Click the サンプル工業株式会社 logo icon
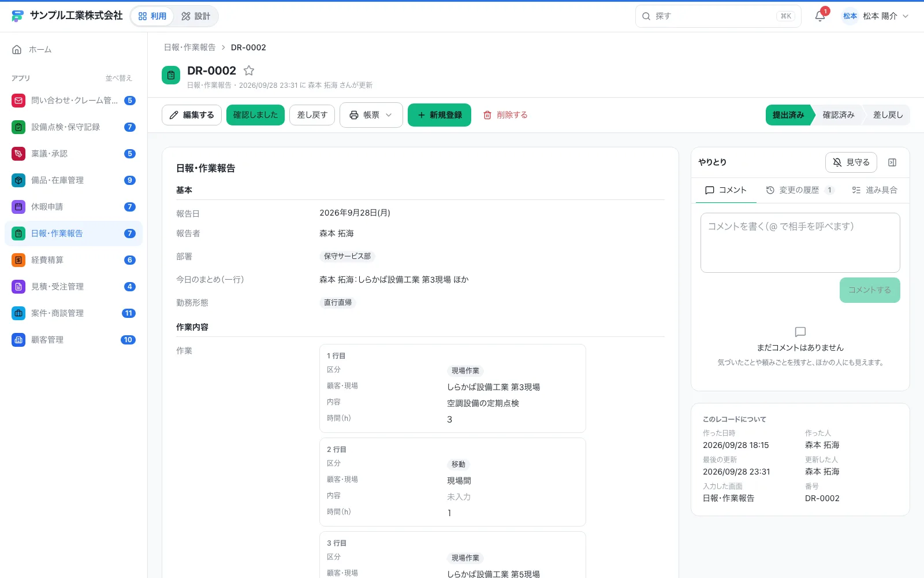924x578 pixels. click(18, 16)
